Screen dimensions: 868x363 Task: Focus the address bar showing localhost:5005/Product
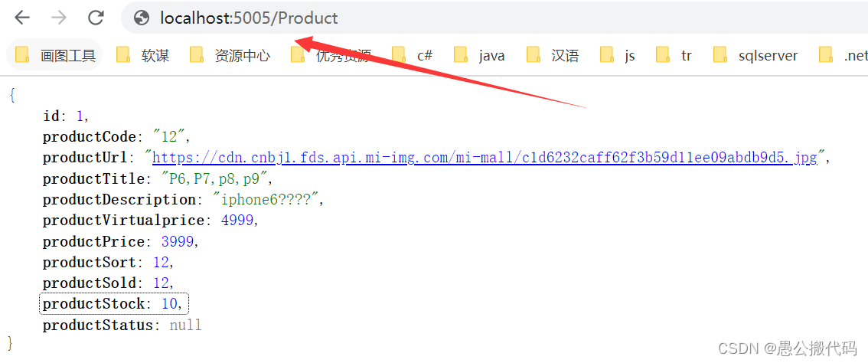pos(494,18)
